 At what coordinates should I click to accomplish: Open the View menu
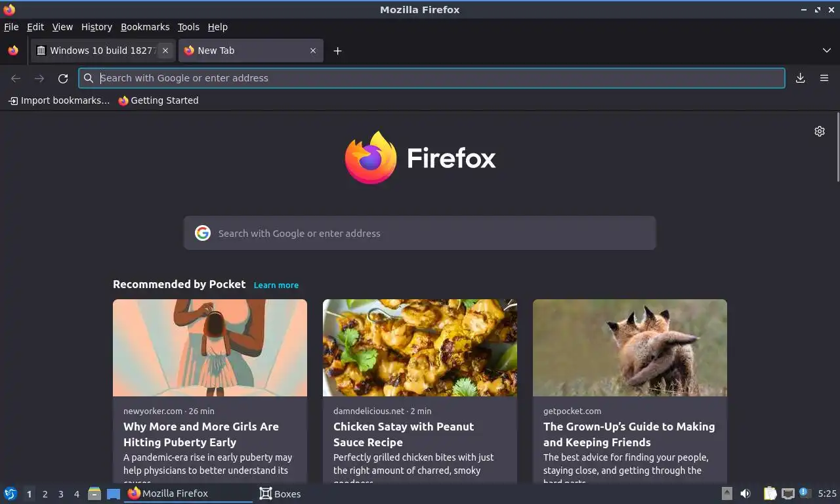[x=62, y=27]
